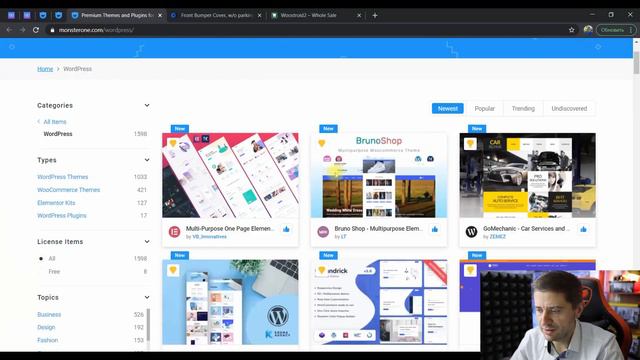This screenshot has width=640, height=360.
Task: Close the Premium Themes and Plugins tab
Action: click(x=160, y=16)
